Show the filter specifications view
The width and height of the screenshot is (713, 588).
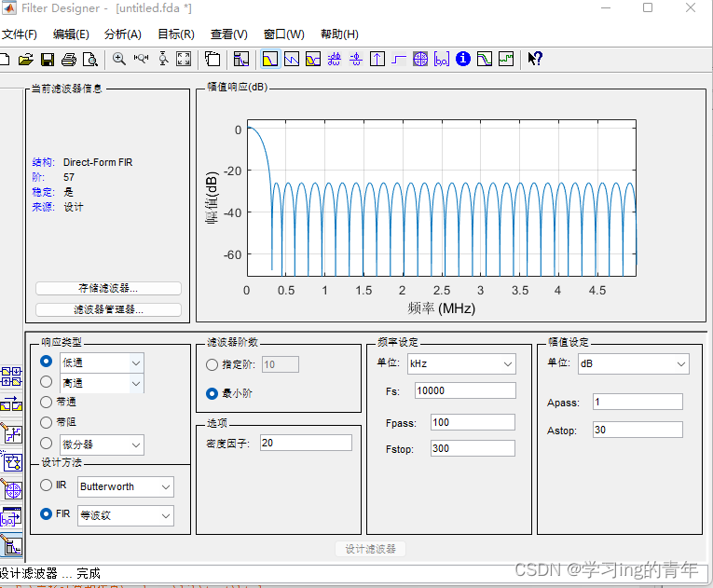point(241,59)
